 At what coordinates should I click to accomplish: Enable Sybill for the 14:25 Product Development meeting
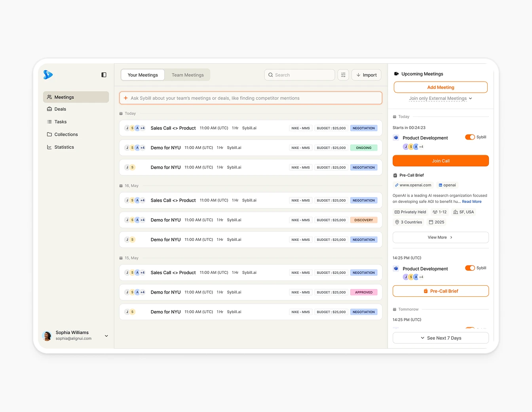[470, 268]
